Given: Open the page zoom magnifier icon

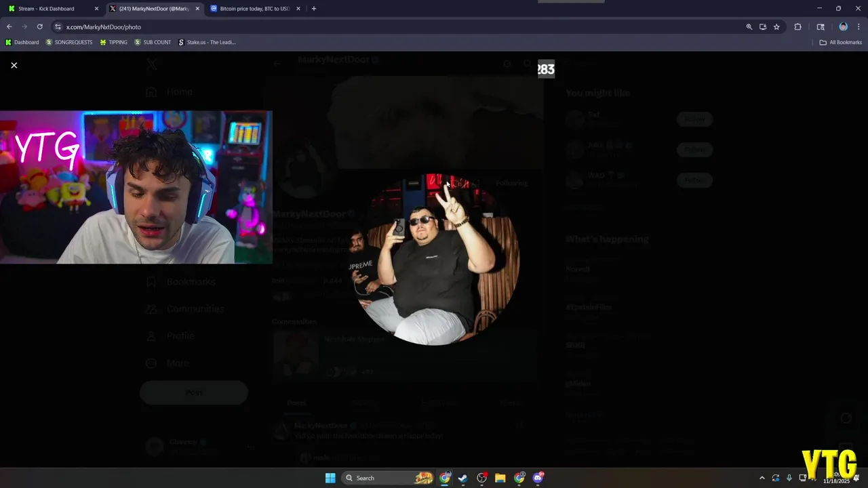Looking at the screenshot, I should coord(749,26).
